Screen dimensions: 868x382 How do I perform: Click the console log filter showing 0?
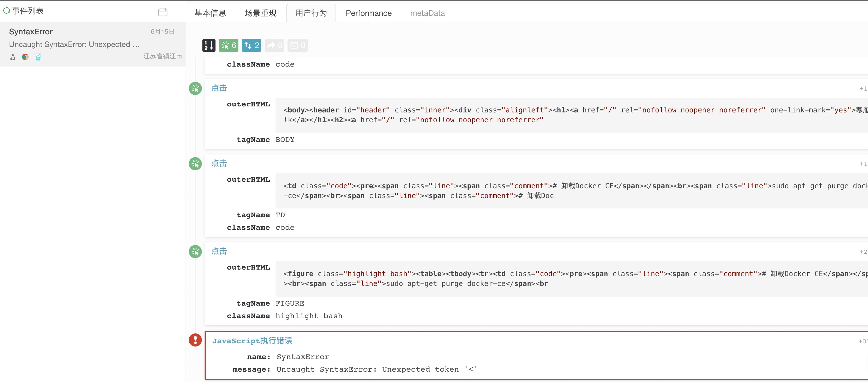pyautogui.click(x=298, y=45)
